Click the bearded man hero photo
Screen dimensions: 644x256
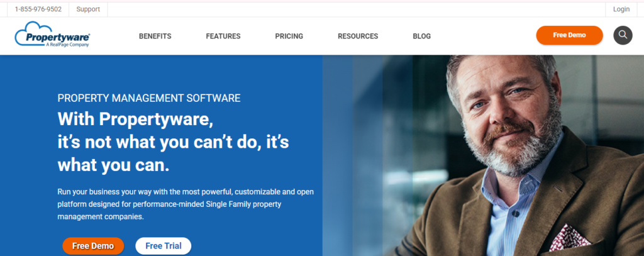483,155
